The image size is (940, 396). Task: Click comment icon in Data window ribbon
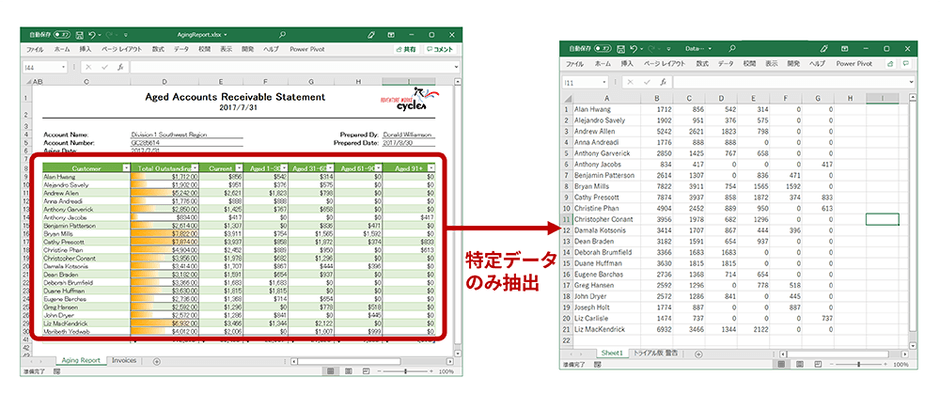(x=906, y=63)
